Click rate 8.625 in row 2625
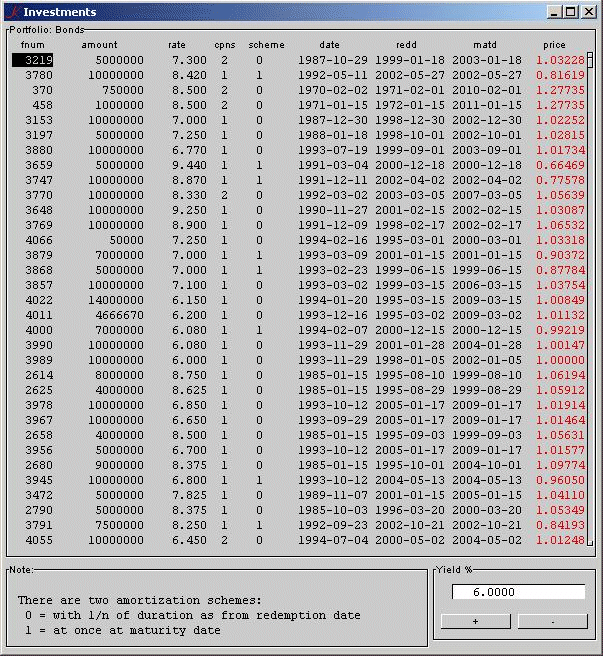 click(190, 390)
